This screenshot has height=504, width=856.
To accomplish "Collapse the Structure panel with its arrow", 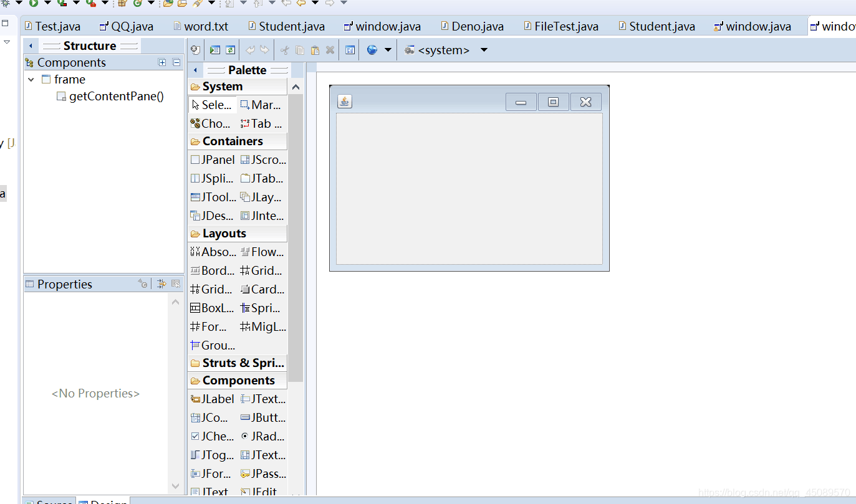I will tap(31, 46).
